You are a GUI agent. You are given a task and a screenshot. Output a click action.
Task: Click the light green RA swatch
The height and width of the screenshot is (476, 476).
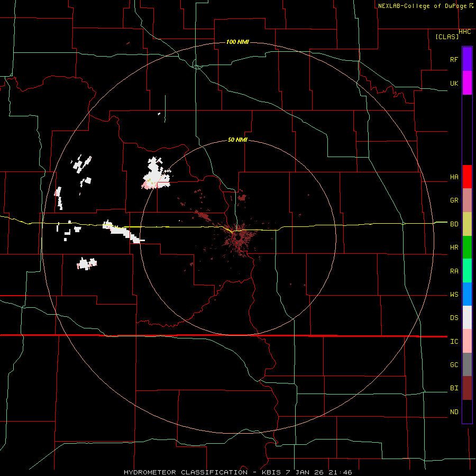click(467, 271)
